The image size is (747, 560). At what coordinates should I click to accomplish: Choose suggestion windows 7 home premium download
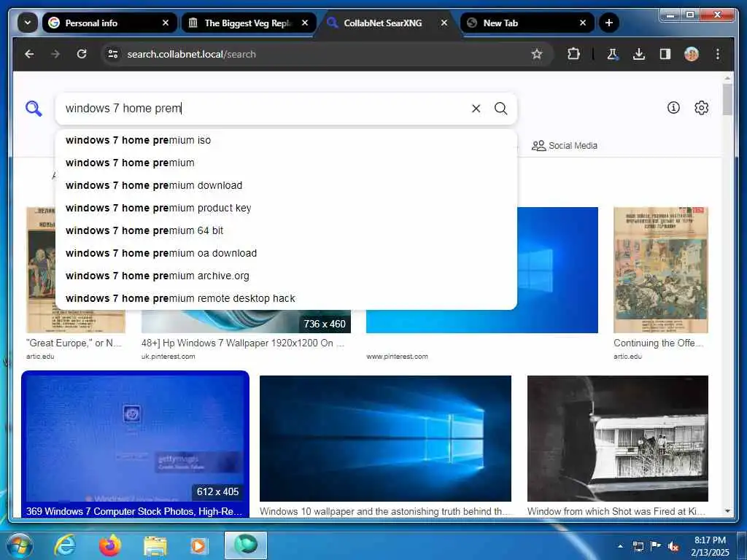click(286, 185)
